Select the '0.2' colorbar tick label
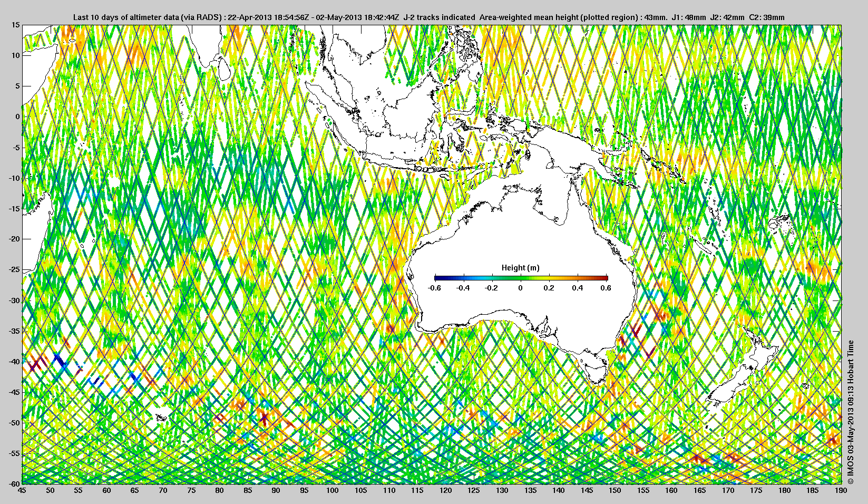 click(549, 288)
